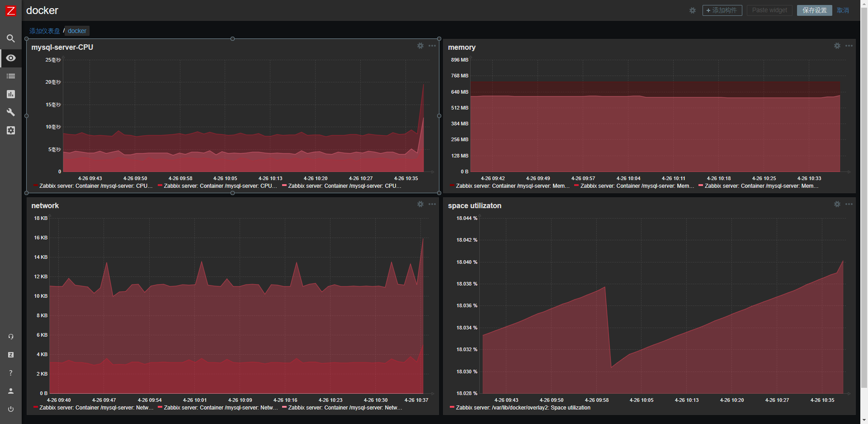Click the network widget title
This screenshot has width=868, height=424.
(45, 205)
